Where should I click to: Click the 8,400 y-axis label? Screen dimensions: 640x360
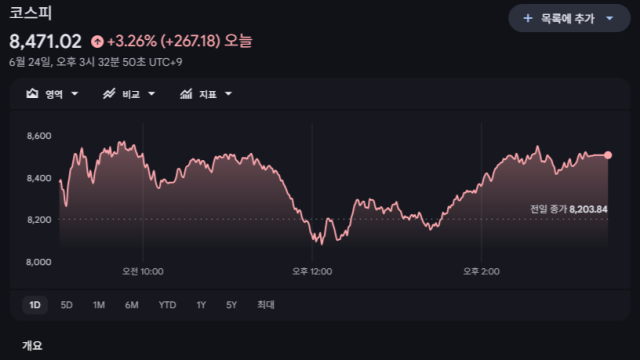click(39, 178)
